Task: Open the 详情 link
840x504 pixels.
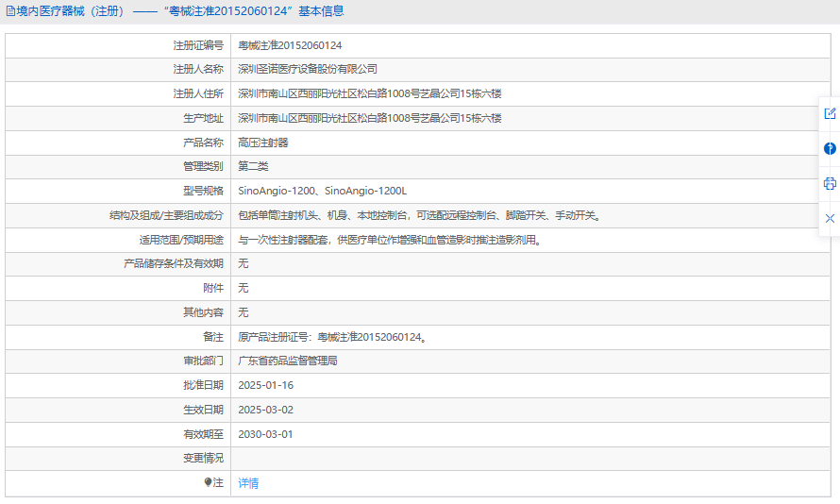Action: coord(248,483)
